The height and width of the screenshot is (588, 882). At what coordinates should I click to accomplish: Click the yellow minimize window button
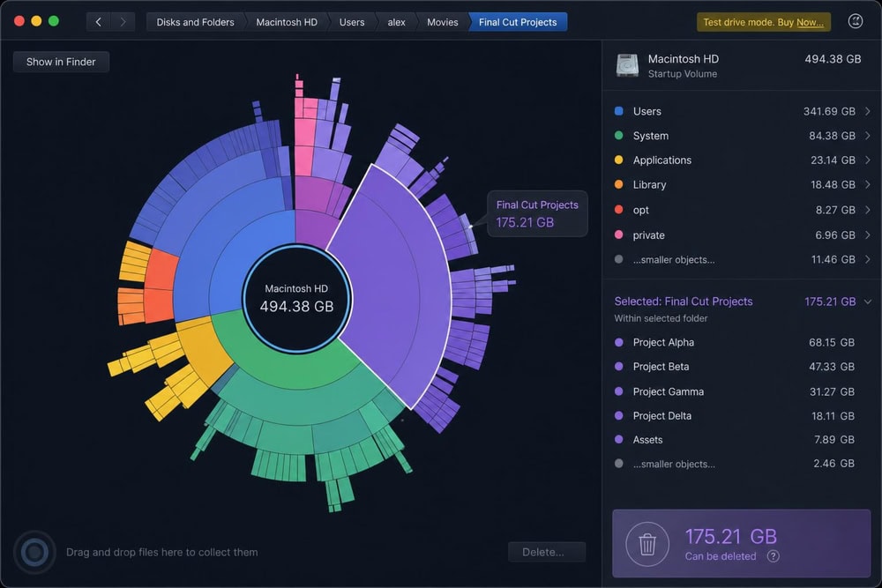pos(36,21)
